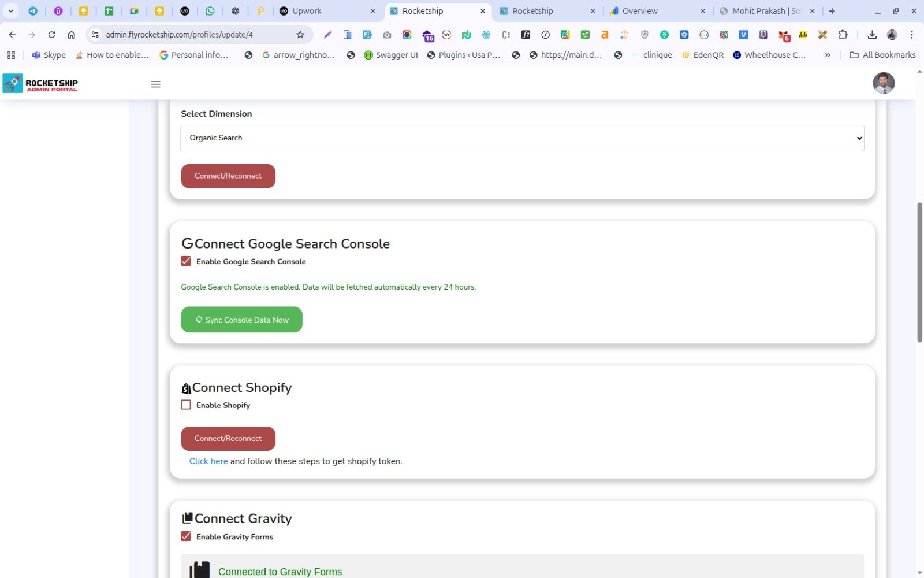
Task: Switch to the Overview tab
Action: [657, 11]
